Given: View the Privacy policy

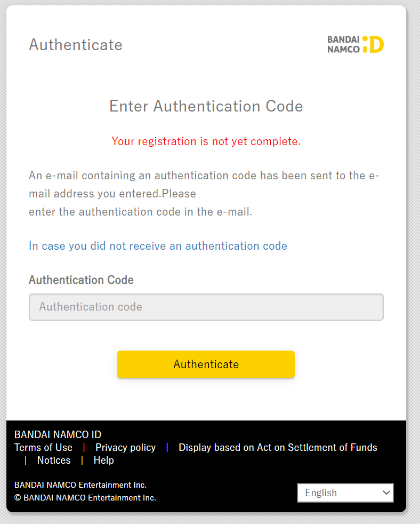Looking at the screenshot, I should coord(125,447).
